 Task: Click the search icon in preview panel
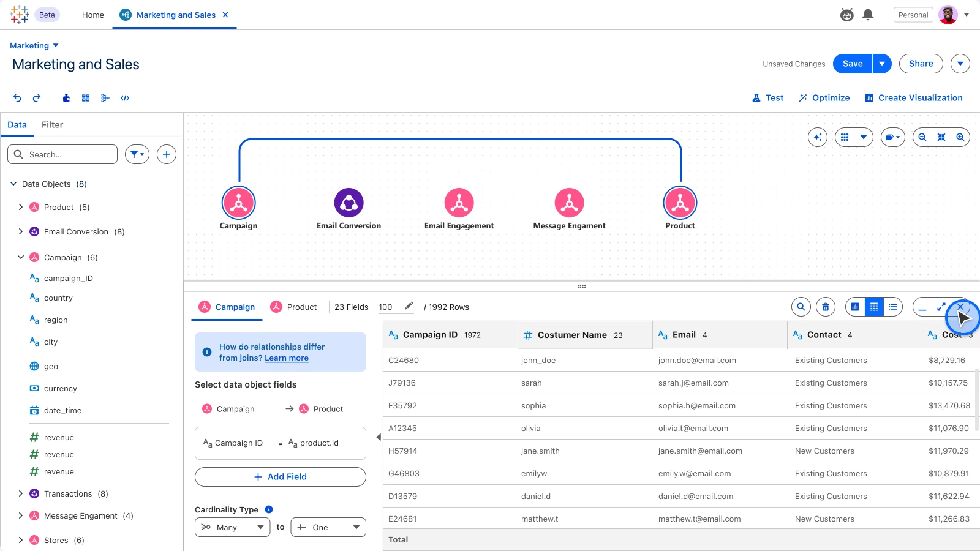(x=801, y=307)
